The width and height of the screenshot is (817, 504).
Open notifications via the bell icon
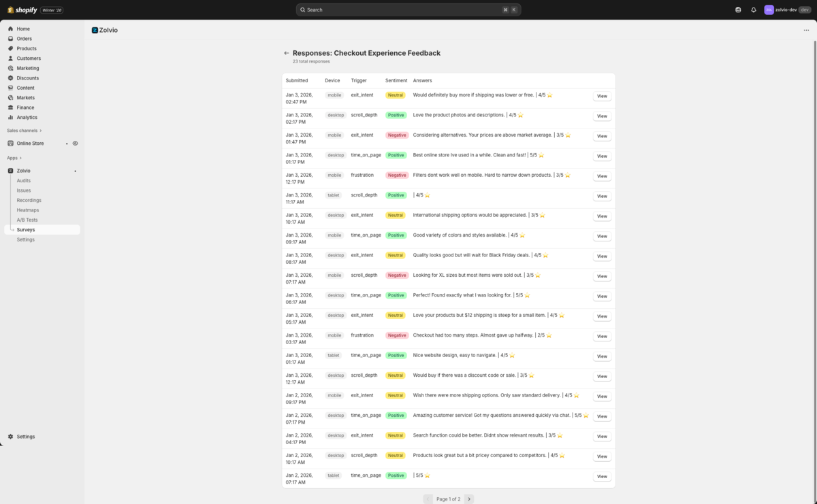coord(753,10)
